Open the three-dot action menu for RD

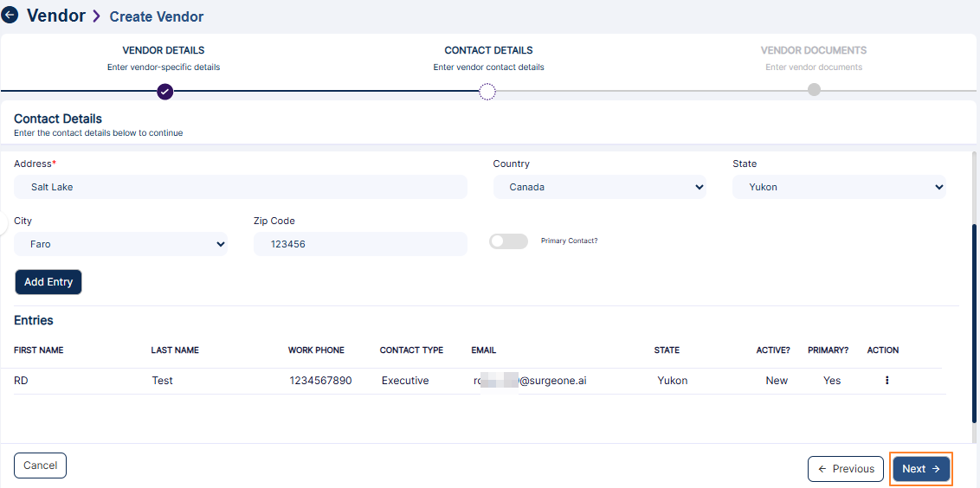click(887, 380)
